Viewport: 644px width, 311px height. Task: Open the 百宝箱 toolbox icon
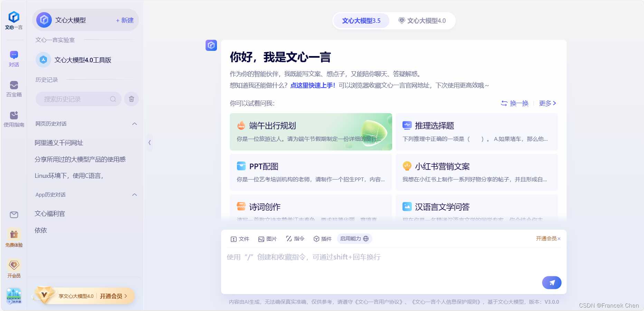click(x=14, y=85)
